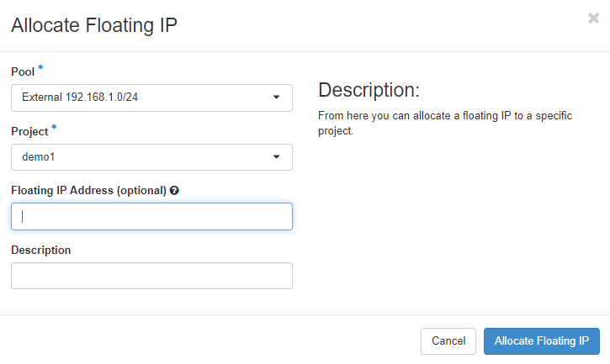Focus the Floating IP Address input field

(151, 217)
